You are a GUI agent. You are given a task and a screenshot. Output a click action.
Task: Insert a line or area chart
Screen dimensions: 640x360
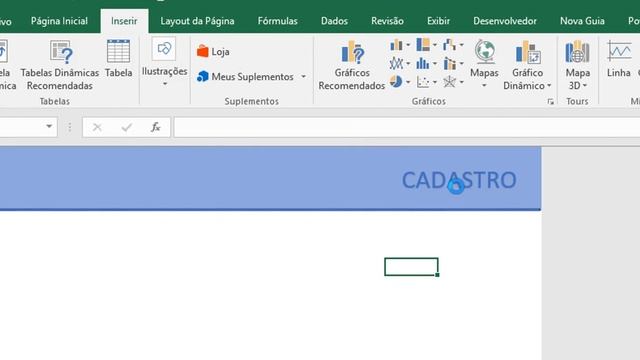pyautogui.click(x=396, y=63)
